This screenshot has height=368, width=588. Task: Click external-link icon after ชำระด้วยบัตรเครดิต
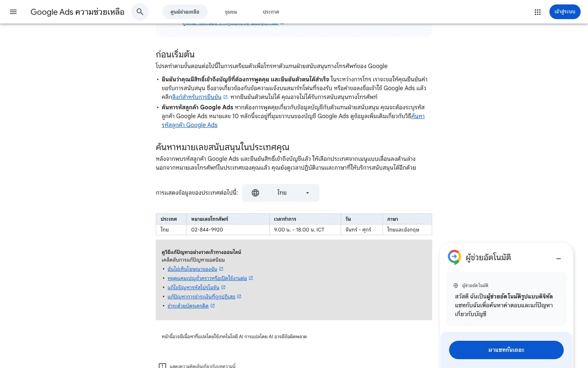pos(213,306)
